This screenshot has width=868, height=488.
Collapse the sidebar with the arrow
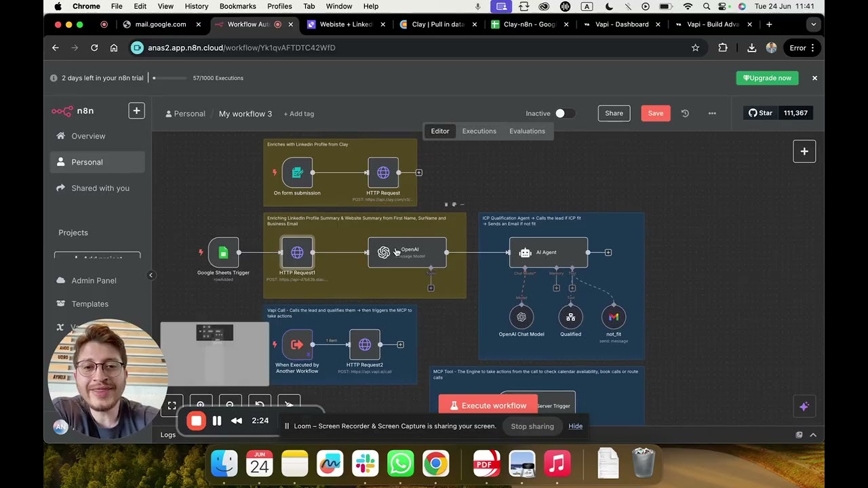point(151,275)
